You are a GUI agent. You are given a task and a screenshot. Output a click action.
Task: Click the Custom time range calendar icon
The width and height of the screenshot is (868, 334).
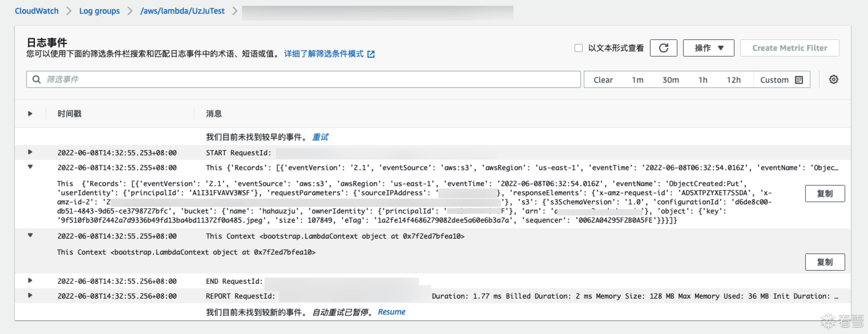click(799, 80)
